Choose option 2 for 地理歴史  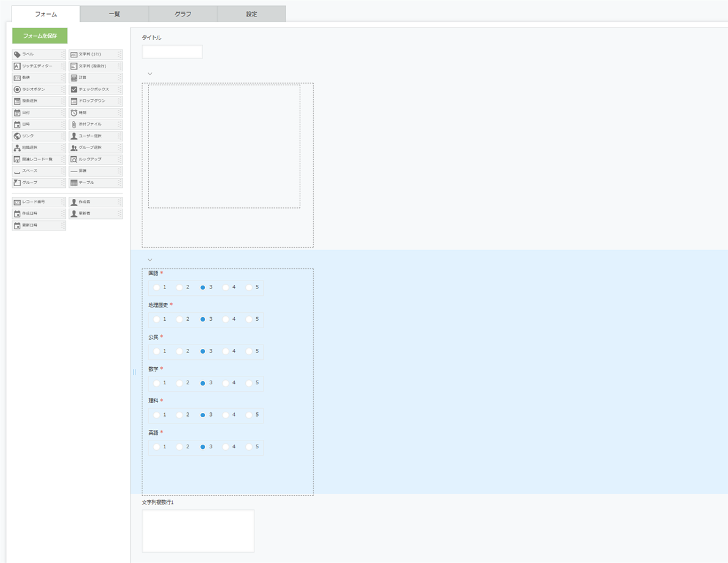tap(179, 320)
